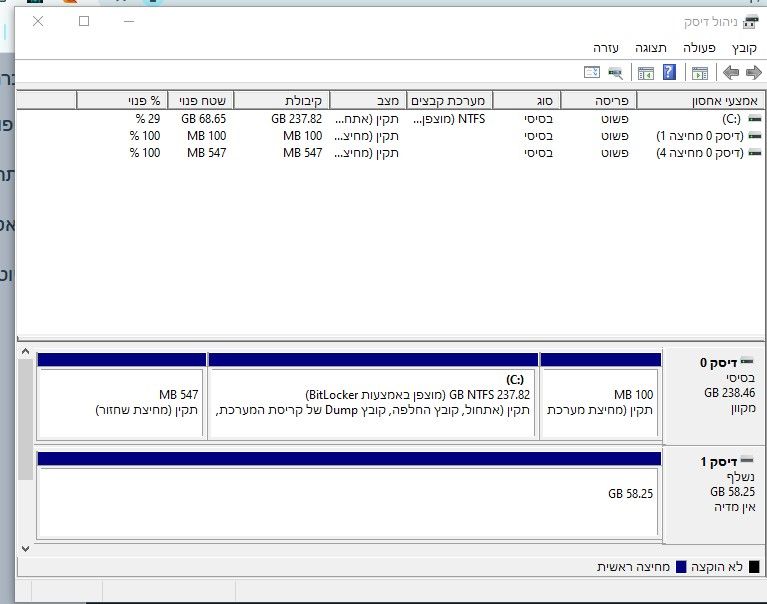Screen dimensions: 767x604
Task: Open the קובץ (File) menu
Action: click(x=744, y=48)
